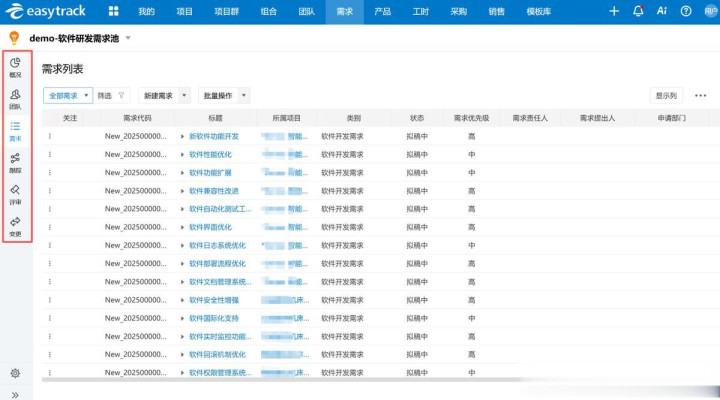Image resolution: width=720 pixels, height=400 pixels.
Task: Open the Ai assistant icon
Action: click(x=662, y=11)
